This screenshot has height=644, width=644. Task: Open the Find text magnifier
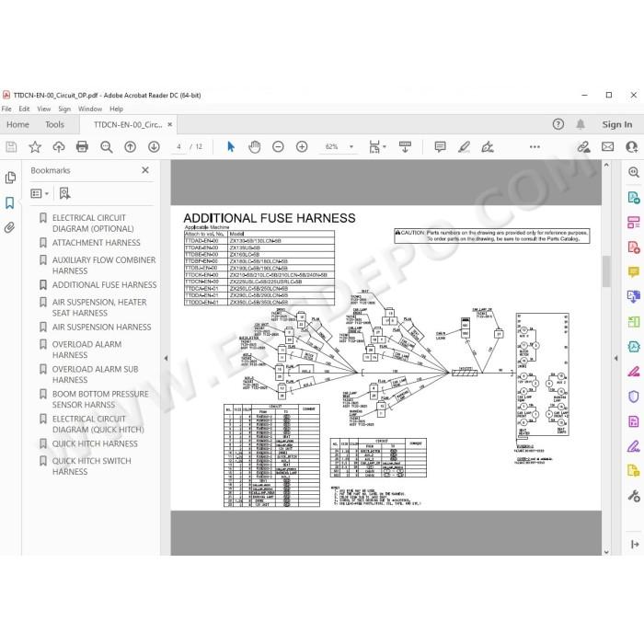(107, 147)
